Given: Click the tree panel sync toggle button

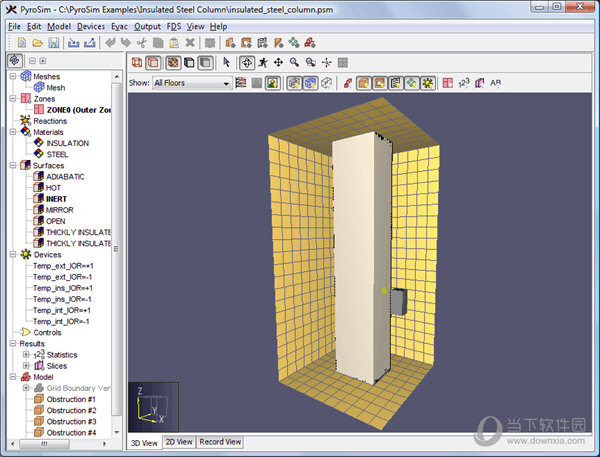Looking at the screenshot, I should [x=15, y=60].
